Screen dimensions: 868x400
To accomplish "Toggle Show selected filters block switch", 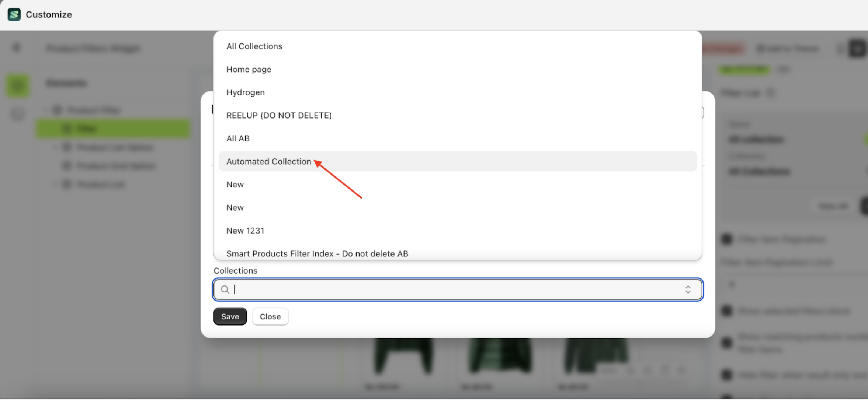I will [727, 311].
